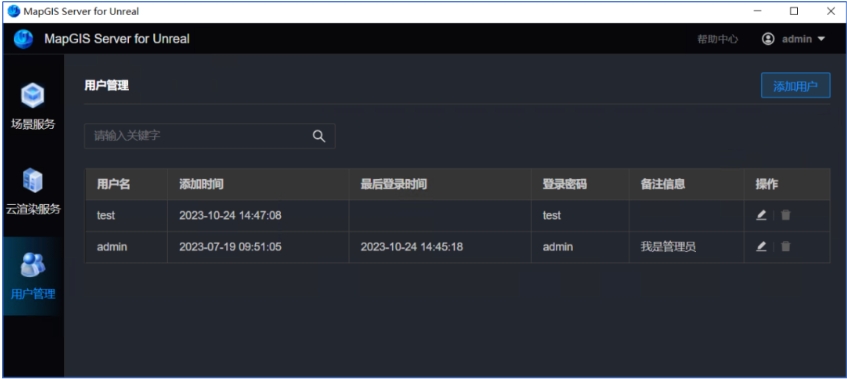
Task: Click the 添加用户 button
Action: [796, 85]
